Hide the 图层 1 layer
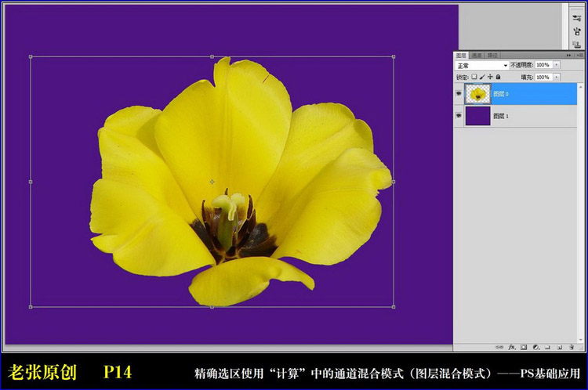This screenshot has height=390, width=588. point(459,116)
